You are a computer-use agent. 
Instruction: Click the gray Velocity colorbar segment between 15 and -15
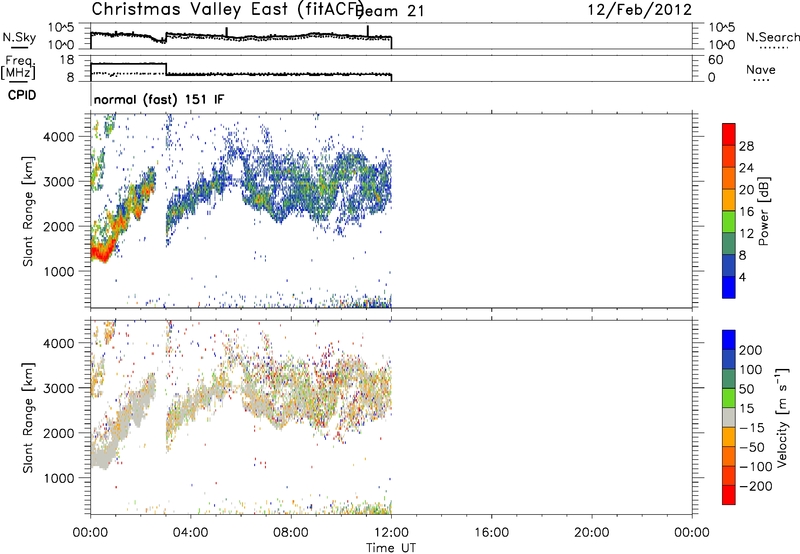click(729, 417)
